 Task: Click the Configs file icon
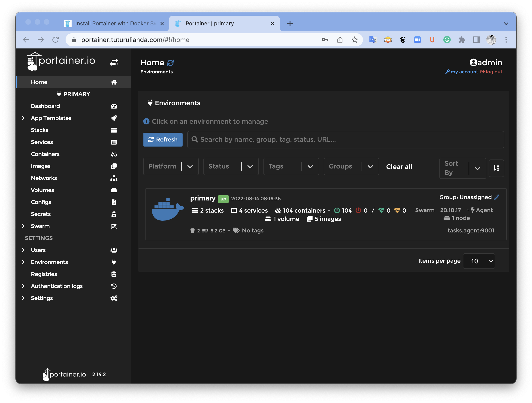pos(114,202)
